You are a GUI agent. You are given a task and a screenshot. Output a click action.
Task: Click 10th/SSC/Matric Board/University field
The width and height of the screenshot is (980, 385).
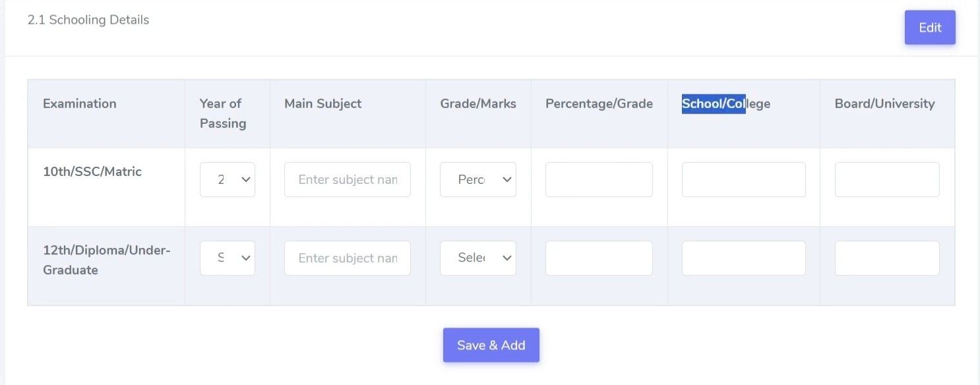[x=887, y=179]
